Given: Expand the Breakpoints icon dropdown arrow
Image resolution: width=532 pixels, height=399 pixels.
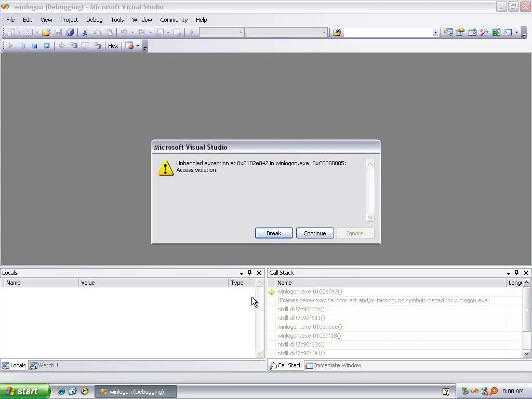Looking at the screenshot, I should click(138, 46).
